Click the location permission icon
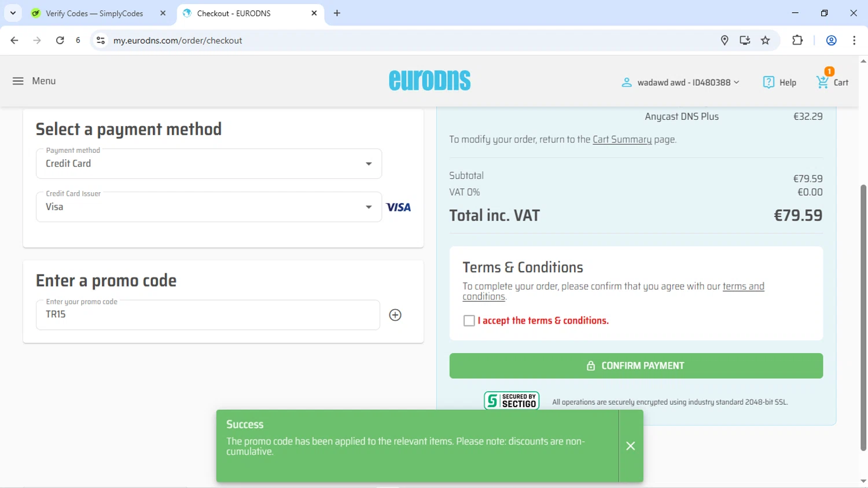Viewport: 868px width, 488px height. pyautogui.click(x=724, y=41)
